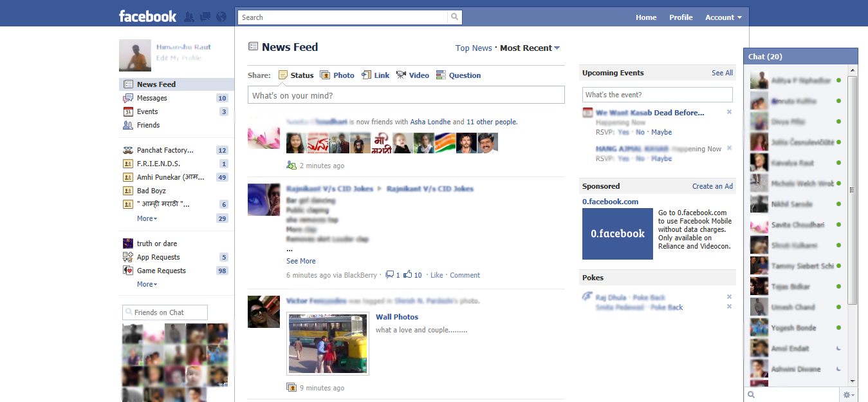Click the notifications globe icon
Screen dimensions: 868x402
click(x=221, y=16)
